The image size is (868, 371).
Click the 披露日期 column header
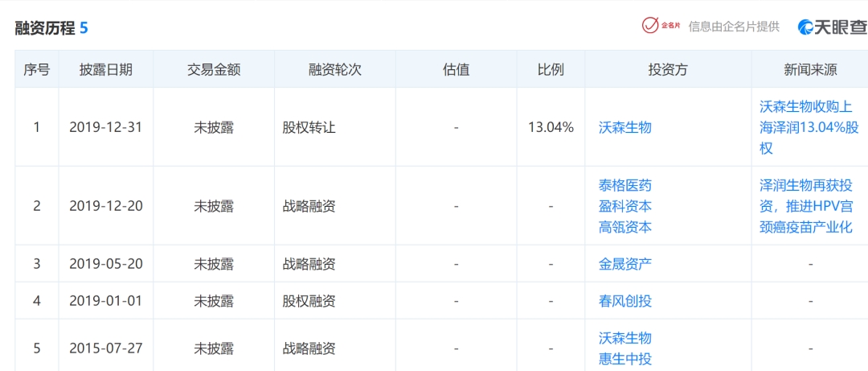point(106,69)
